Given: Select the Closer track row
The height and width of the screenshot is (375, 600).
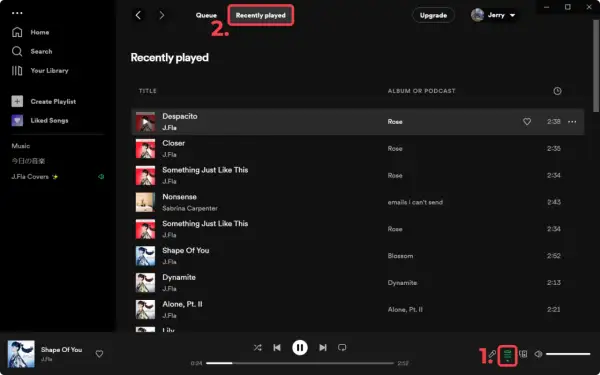Looking at the screenshot, I should (358, 148).
